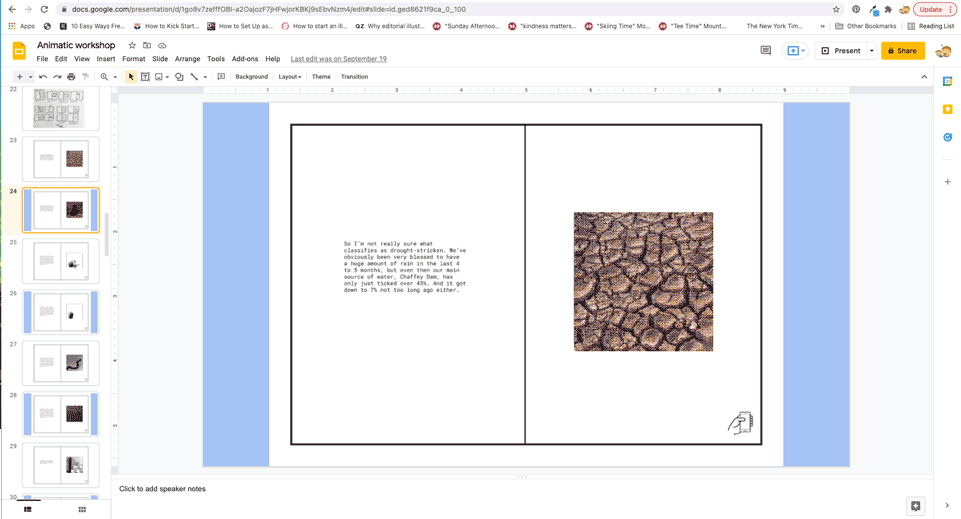Click the yellow Share button
961x519 pixels.
902,51
